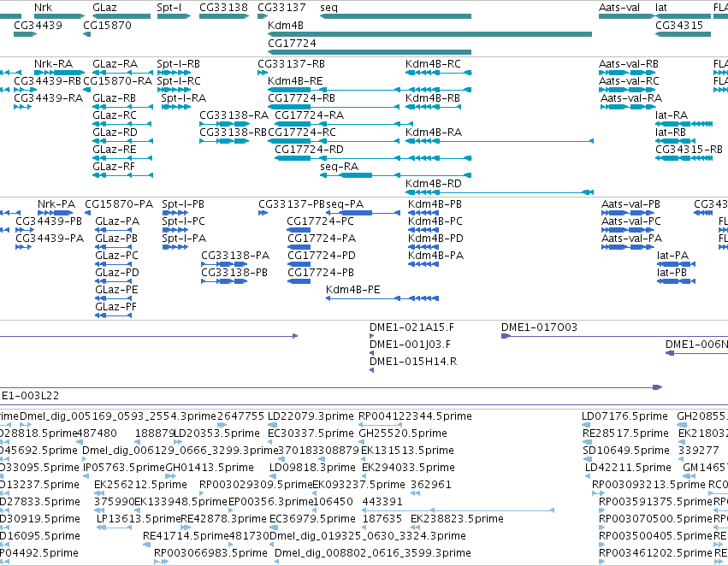Click transcript 'CG34439-RB'
Viewport: 728px width, 566px height.
pos(47,81)
